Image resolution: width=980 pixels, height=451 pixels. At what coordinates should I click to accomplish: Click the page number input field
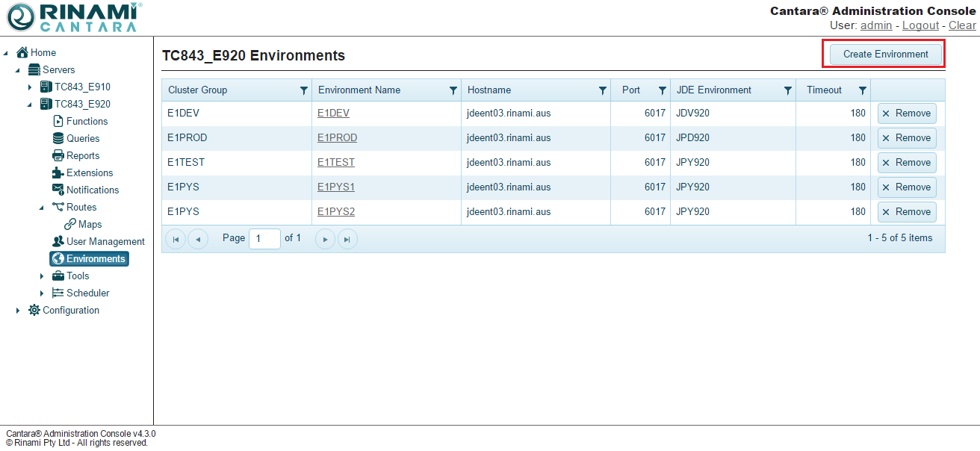click(264, 238)
